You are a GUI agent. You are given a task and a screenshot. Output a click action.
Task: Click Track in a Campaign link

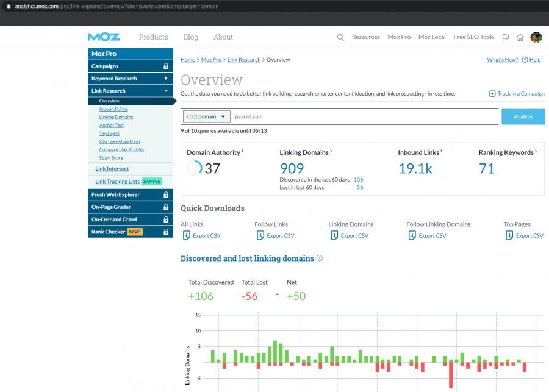point(521,93)
